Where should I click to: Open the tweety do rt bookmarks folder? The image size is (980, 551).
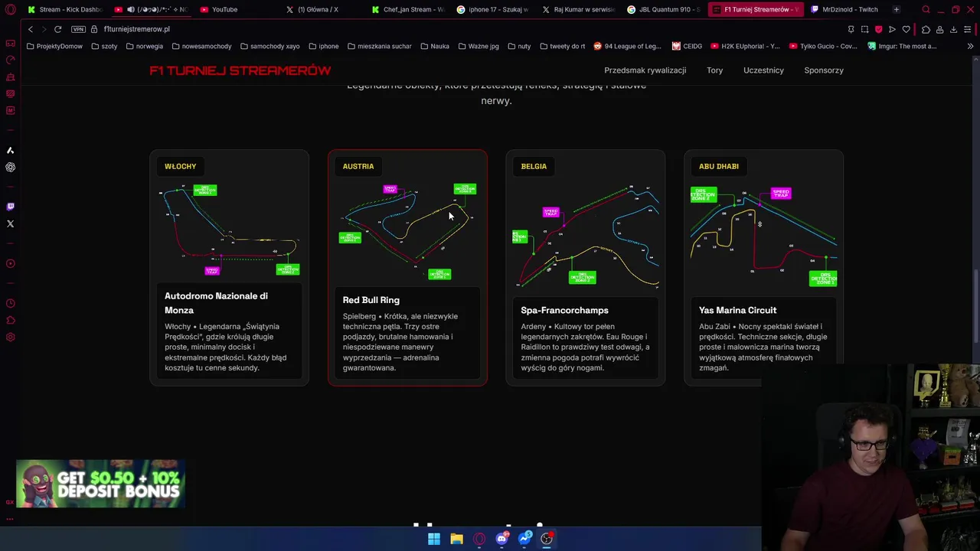tap(562, 46)
